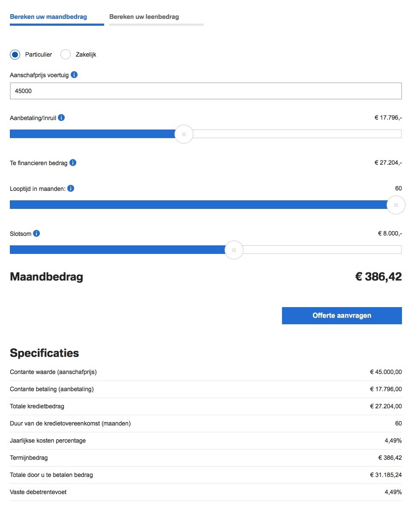This screenshot has width=420, height=507.
Task: Click the Aanschafprijs voertuig input field
Action: tap(206, 91)
